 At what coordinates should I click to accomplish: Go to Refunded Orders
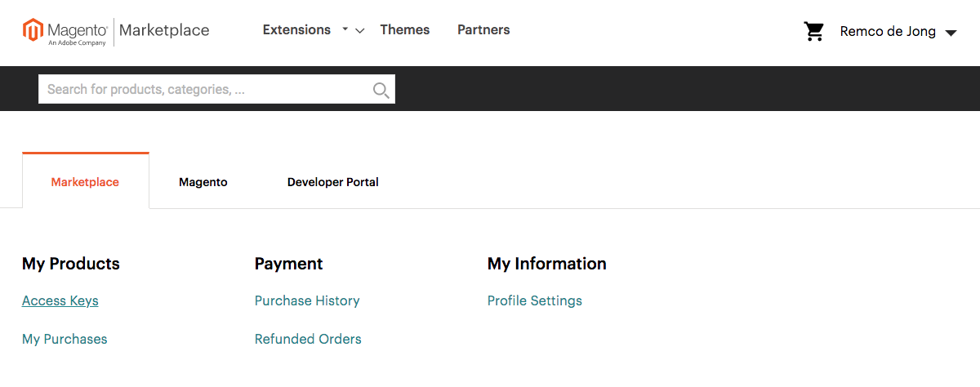308,339
